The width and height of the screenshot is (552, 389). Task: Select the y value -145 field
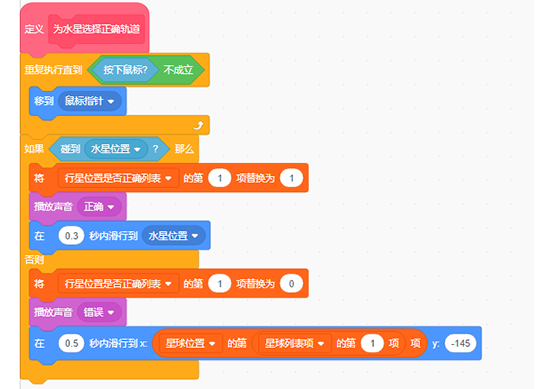[x=460, y=343]
